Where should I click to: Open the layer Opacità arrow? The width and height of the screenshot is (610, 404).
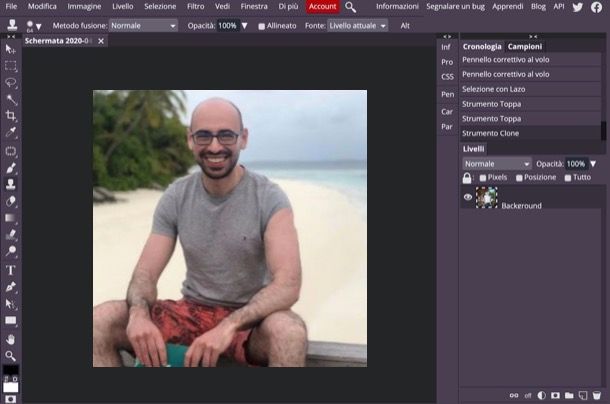click(x=593, y=164)
